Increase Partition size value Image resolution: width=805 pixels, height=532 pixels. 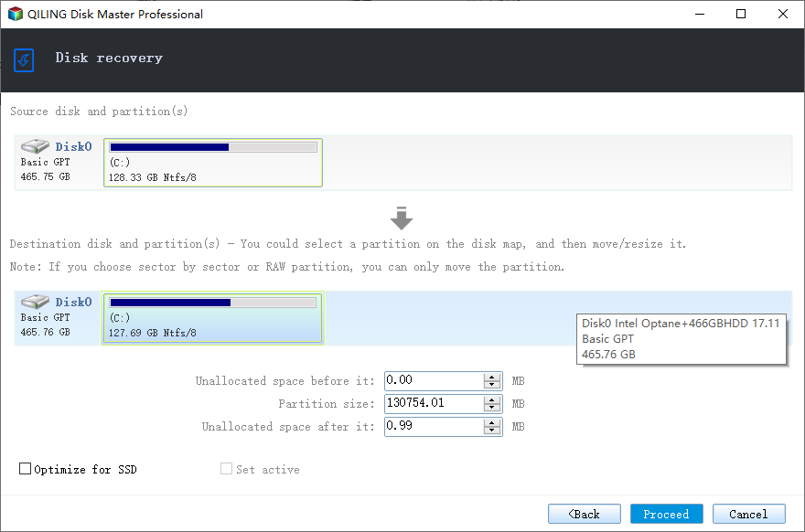[x=492, y=399]
